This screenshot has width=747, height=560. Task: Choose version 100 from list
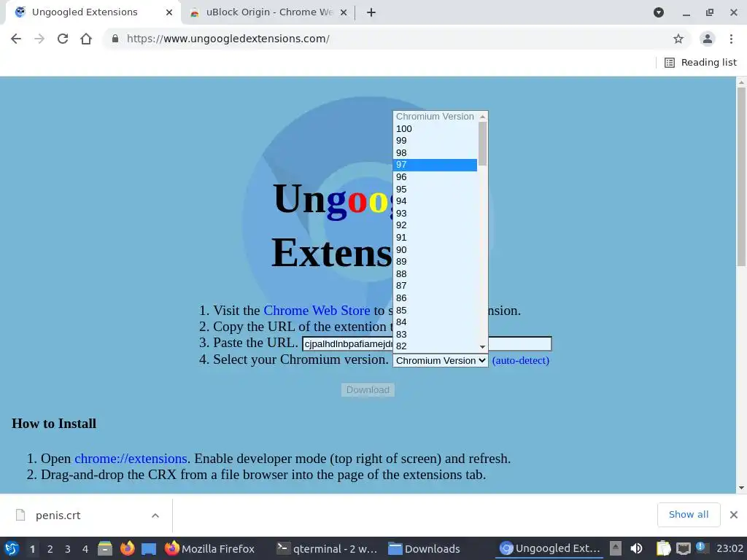435,128
